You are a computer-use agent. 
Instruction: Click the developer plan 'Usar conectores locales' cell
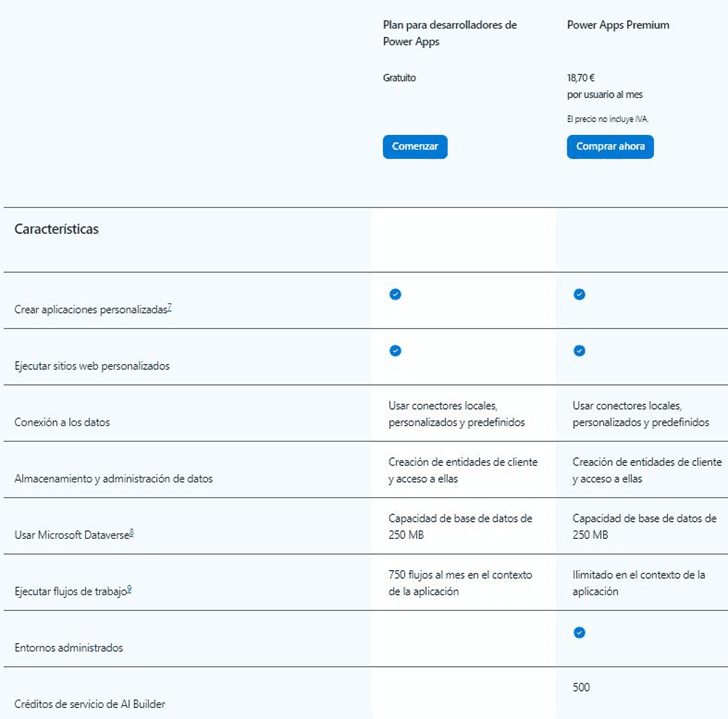tap(456, 414)
